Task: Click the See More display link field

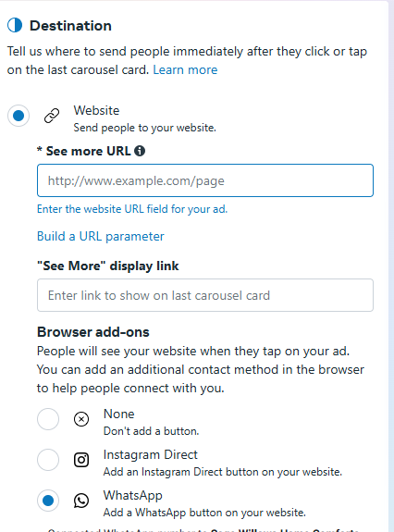Action: (x=205, y=295)
